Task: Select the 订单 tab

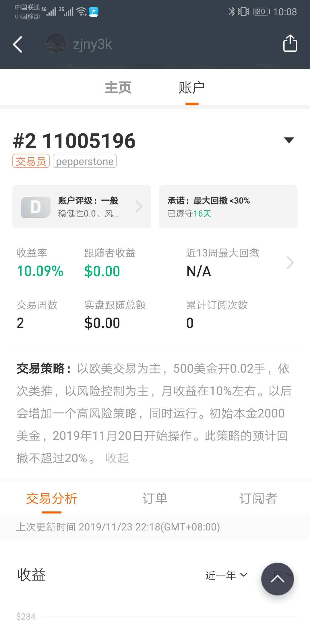Action: point(155,498)
